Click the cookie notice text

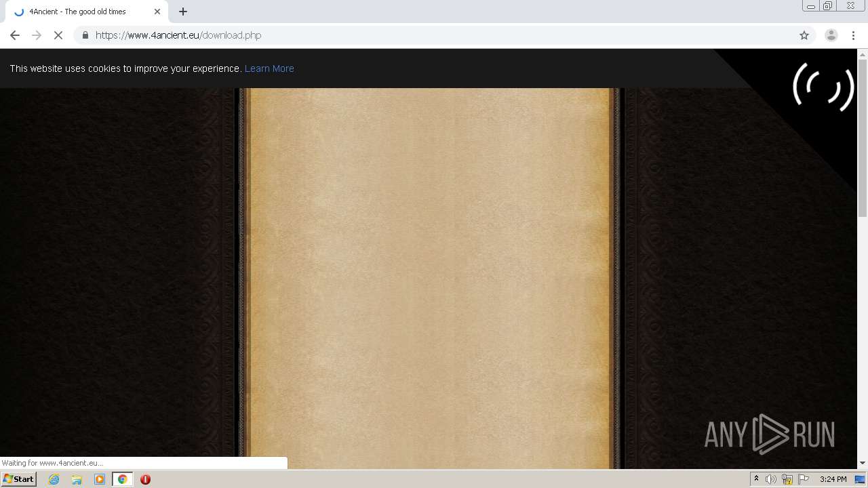(x=125, y=68)
